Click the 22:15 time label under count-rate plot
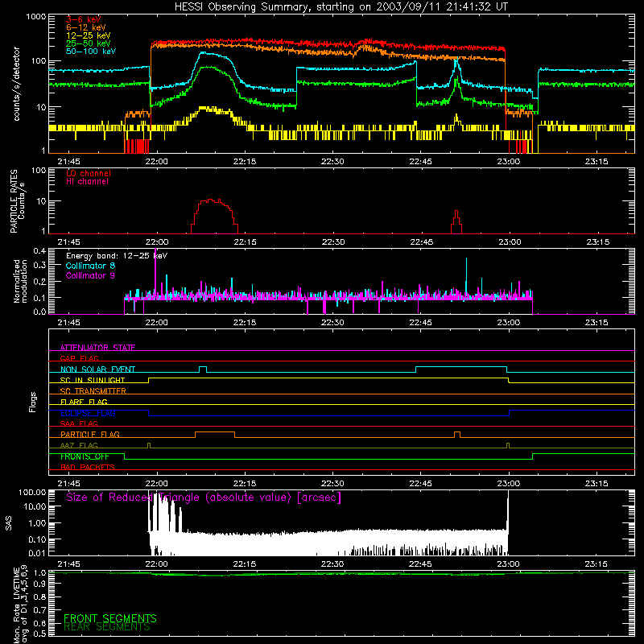This screenshot has height=644, width=644. pos(245,162)
